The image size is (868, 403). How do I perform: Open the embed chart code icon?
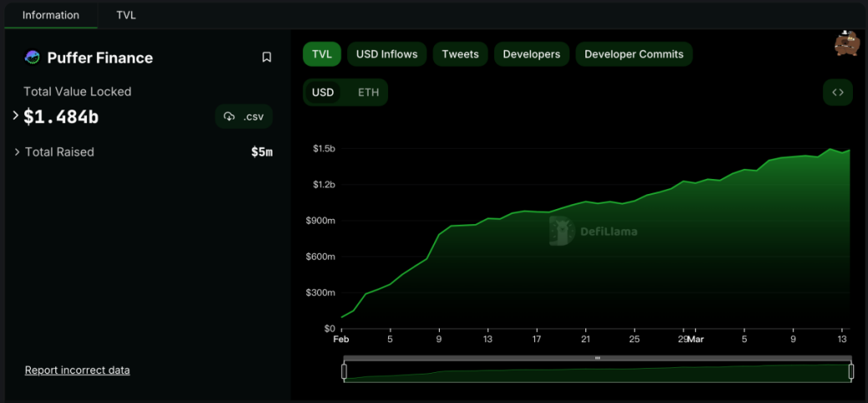838,93
